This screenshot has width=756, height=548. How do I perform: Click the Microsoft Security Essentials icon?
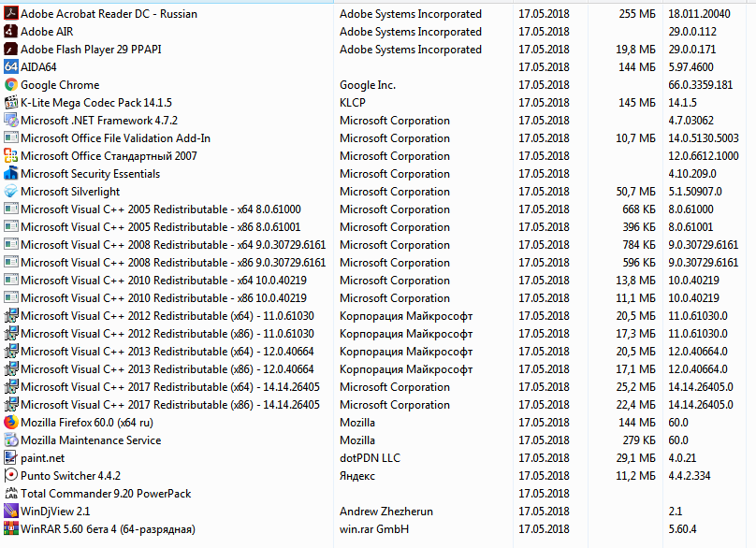[x=10, y=174]
